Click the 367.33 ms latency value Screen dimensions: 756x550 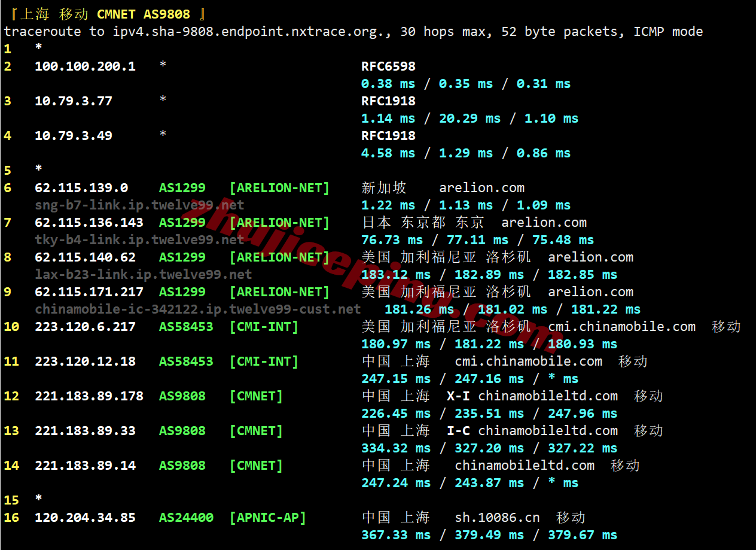395,535
